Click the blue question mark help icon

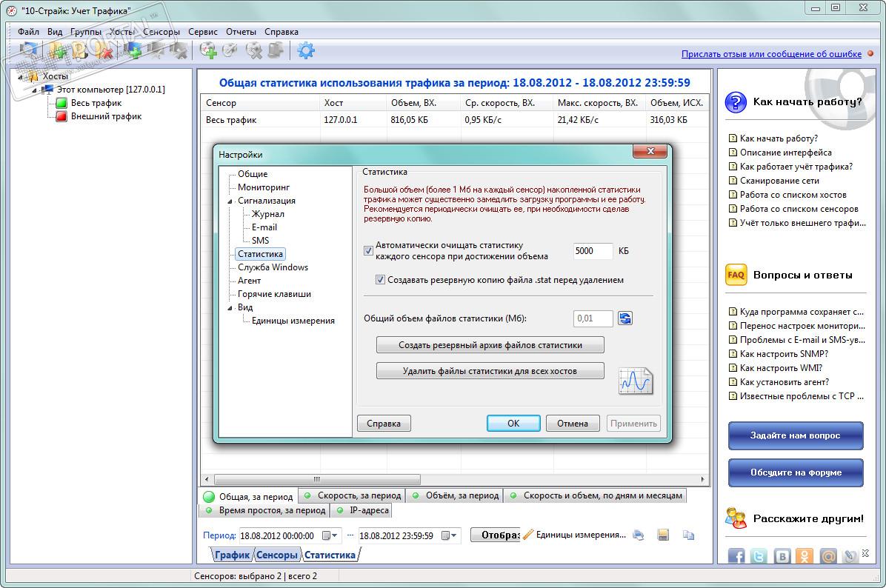pyautogui.click(x=736, y=102)
